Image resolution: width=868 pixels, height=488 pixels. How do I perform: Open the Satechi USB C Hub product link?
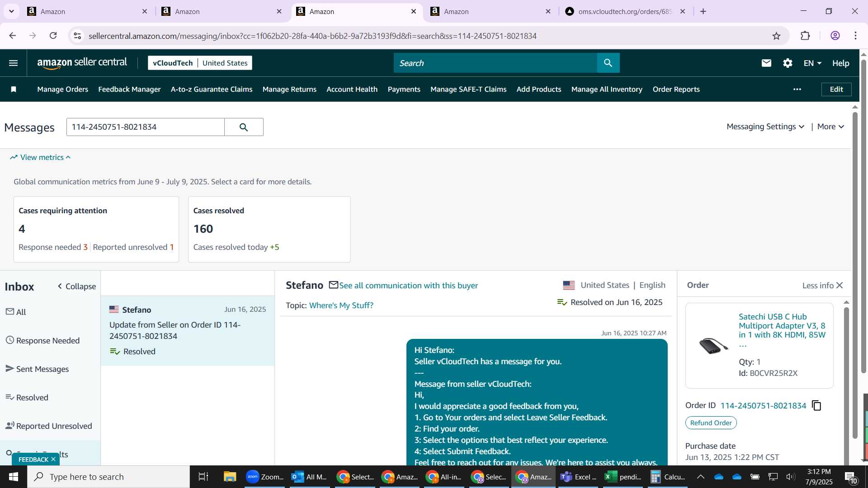(782, 330)
